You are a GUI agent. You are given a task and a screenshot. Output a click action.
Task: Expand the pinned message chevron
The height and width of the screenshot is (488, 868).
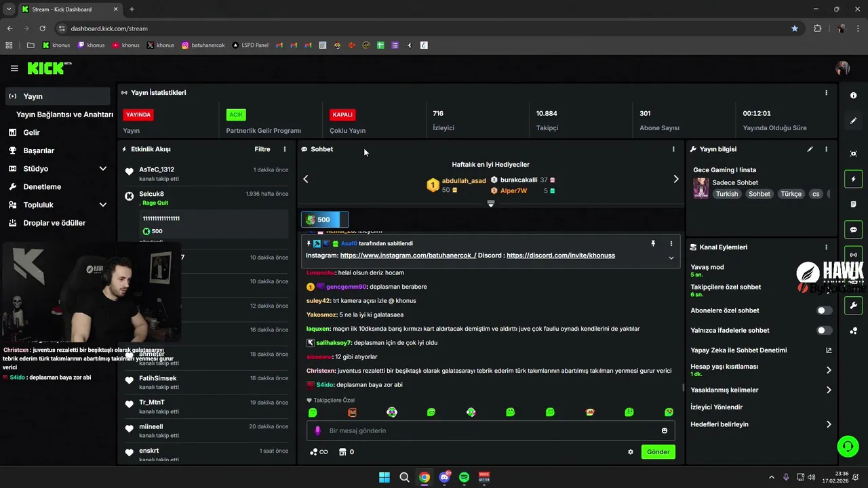[x=671, y=258]
